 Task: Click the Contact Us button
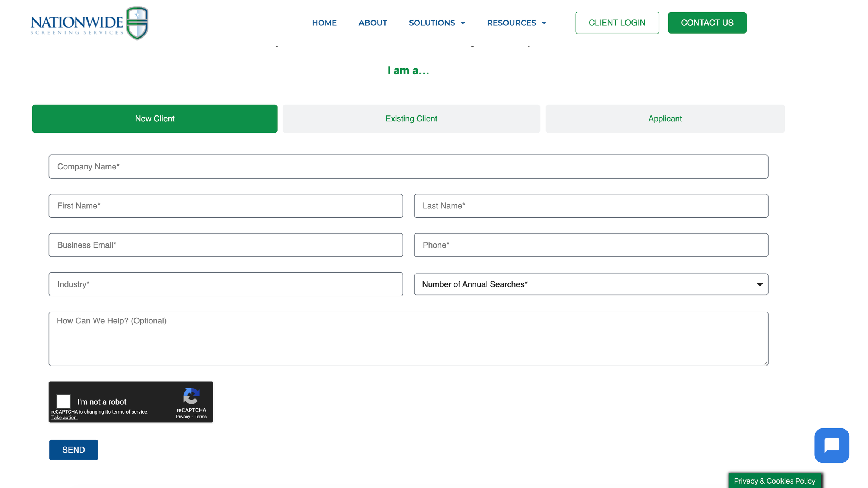pos(707,23)
